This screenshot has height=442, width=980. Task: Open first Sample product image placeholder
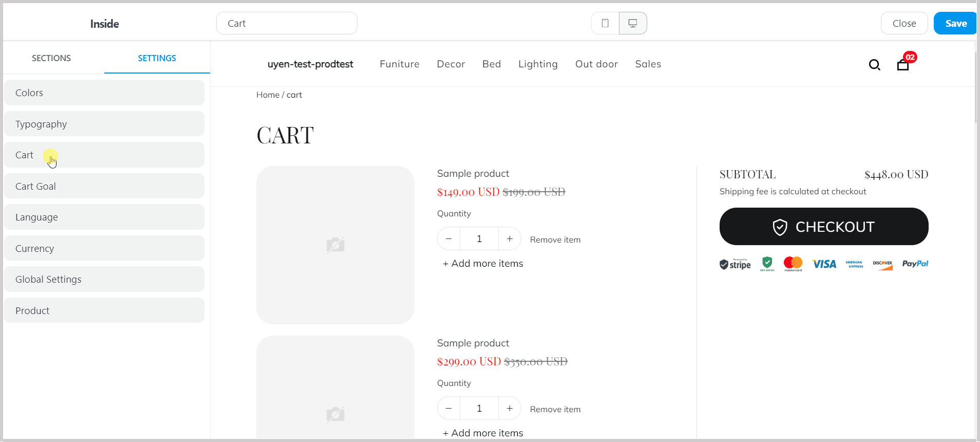click(x=335, y=245)
